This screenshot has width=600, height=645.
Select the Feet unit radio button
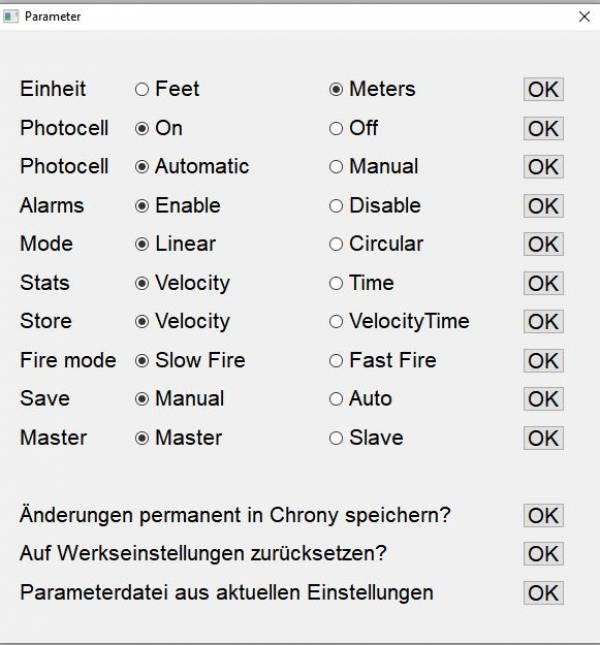point(142,89)
